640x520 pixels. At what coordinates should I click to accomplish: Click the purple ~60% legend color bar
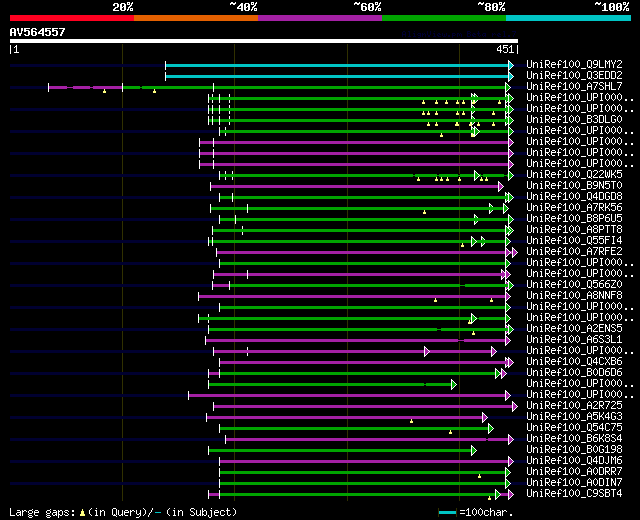tap(320, 18)
